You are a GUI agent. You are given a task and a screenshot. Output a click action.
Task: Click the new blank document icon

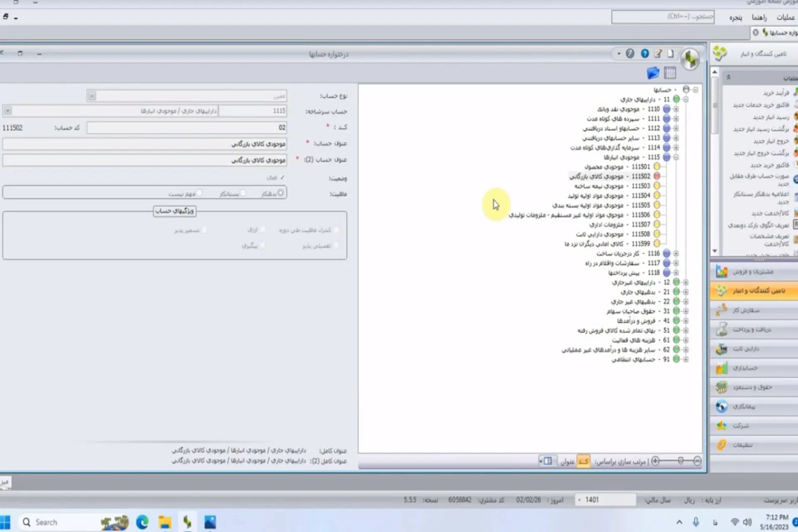tap(670, 54)
